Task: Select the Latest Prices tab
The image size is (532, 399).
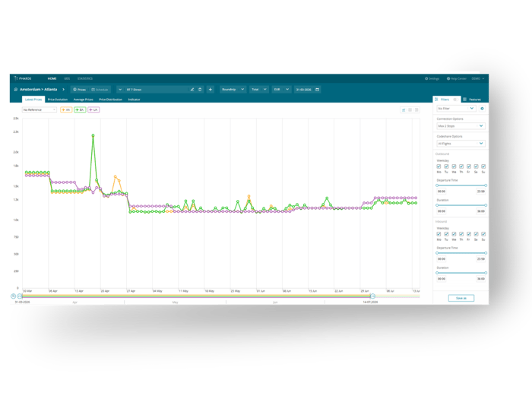Action: pyautogui.click(x=33, y=100)
